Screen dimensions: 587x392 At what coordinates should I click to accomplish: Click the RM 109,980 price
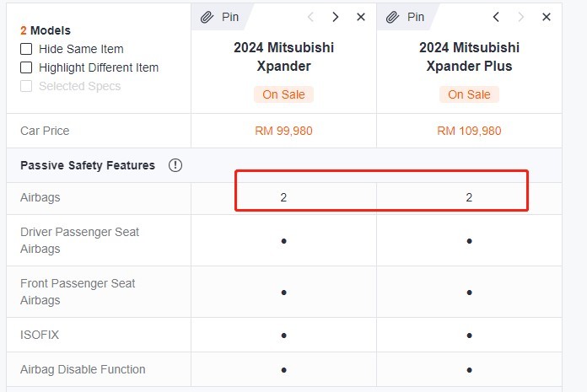coord(469,131)
